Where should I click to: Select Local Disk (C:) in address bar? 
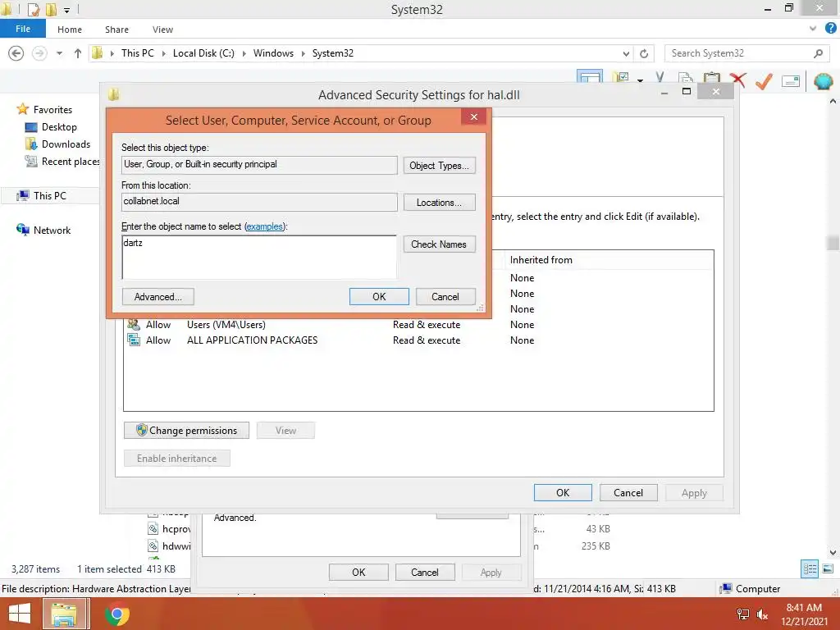tap(203, 53)
